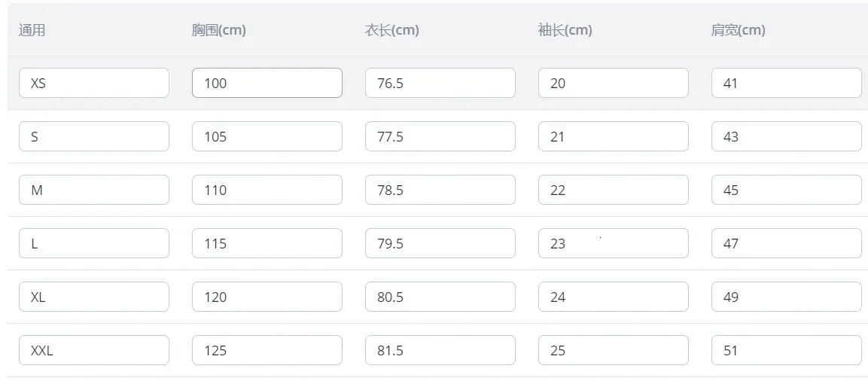Select the chest field with value 115
Screen dimensions: 868x390
[267, 243]
